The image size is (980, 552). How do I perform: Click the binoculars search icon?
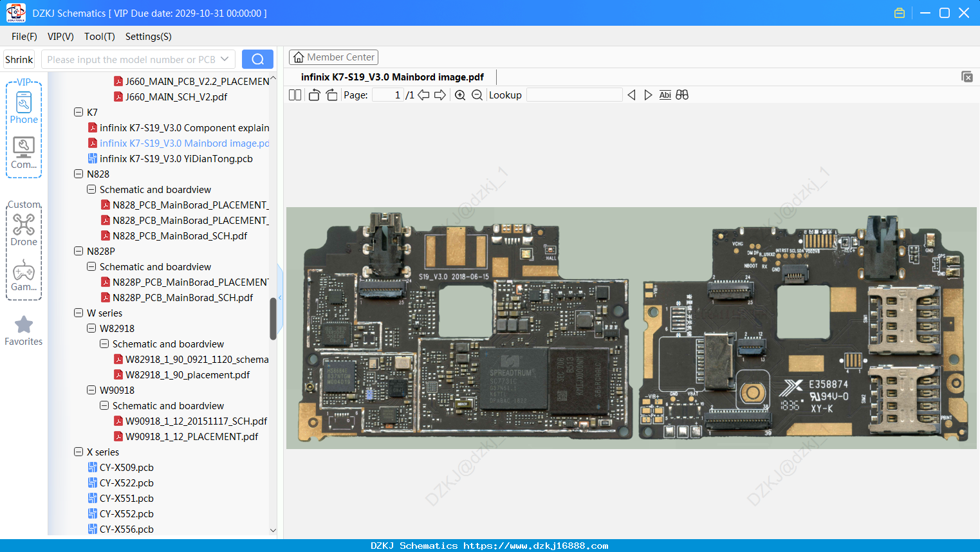tap(682, 95)
